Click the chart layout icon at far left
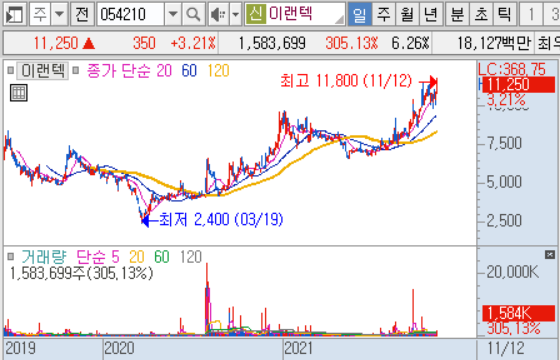Image resolution: width=560 pixels, height=360 pixels. [14, 14]
